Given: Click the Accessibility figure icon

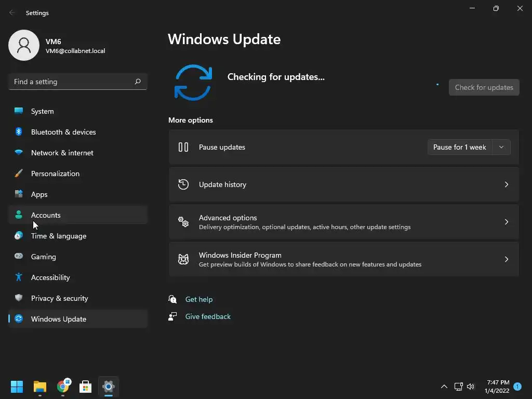Looking at the screenshot, I should (x=19, y=277).
